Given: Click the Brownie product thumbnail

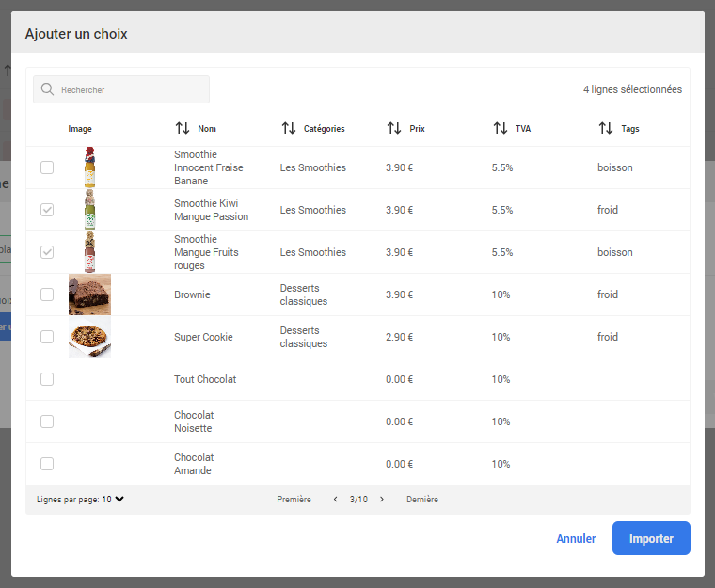Looking at the screenshot, I should tap(89, 294).
